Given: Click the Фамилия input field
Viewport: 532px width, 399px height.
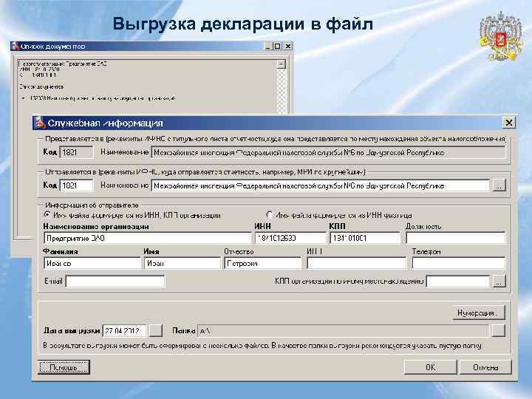Looking at the screenshot, I should pyautogui.click(x=92, y=263).
